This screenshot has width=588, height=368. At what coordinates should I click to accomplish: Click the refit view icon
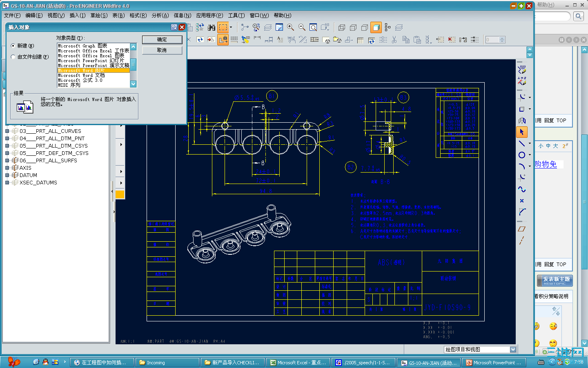click(x=313, y=27)
